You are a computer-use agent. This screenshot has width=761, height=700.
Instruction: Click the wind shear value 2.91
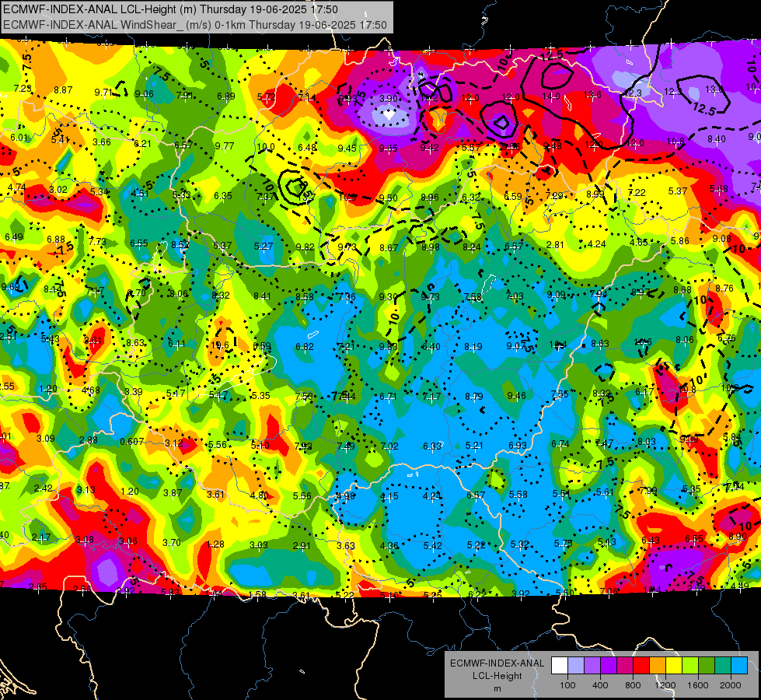click(x=302, y=545)
